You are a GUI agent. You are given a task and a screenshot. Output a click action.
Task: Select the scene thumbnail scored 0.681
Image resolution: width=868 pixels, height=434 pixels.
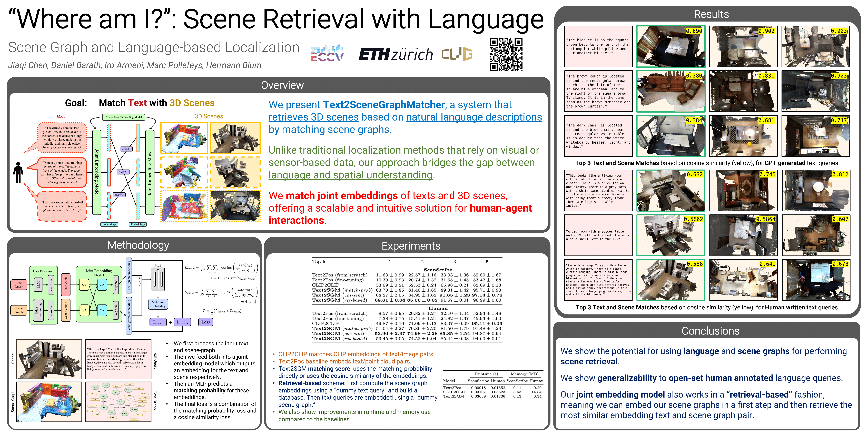(743, 136)
